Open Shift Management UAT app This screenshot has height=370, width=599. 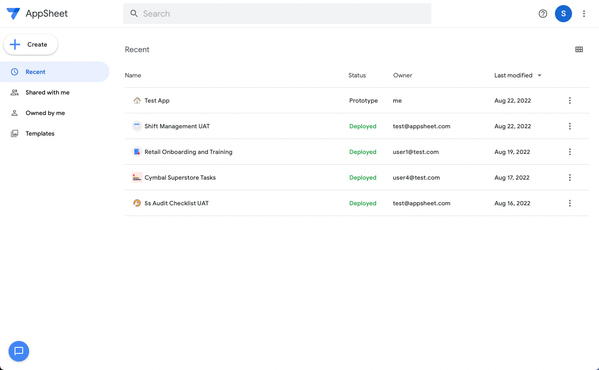(x=177, y=126)
